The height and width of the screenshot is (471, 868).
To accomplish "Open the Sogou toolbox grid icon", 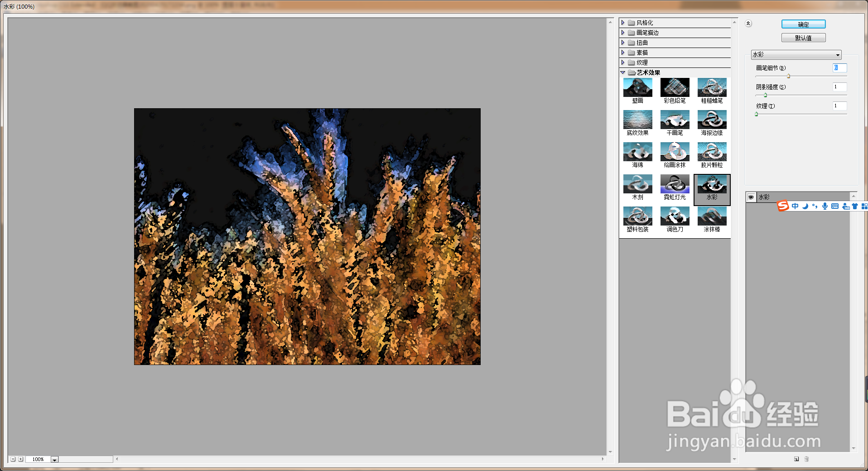I will pyautogui.click(x=864, y=206).
